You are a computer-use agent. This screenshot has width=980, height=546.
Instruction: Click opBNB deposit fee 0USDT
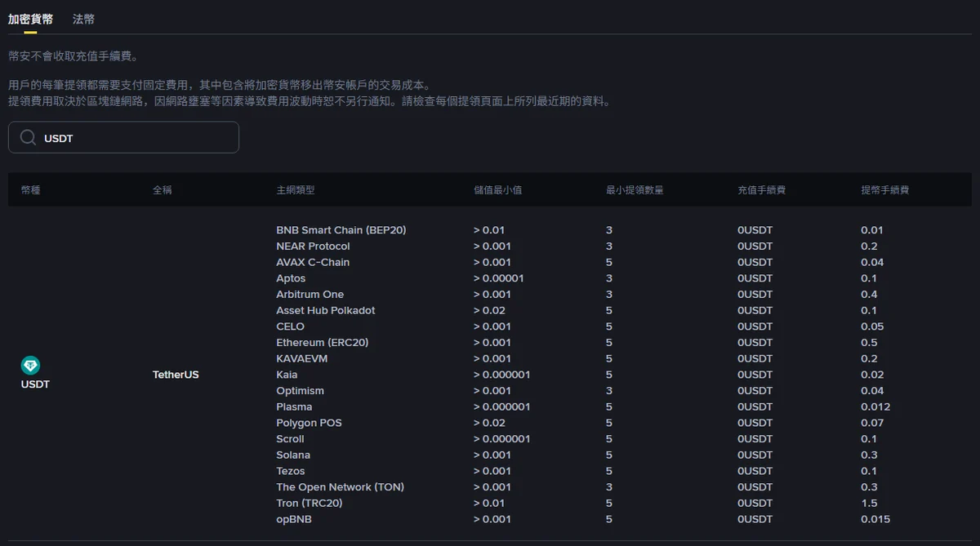pyautogui.click(x=755, y=519)
